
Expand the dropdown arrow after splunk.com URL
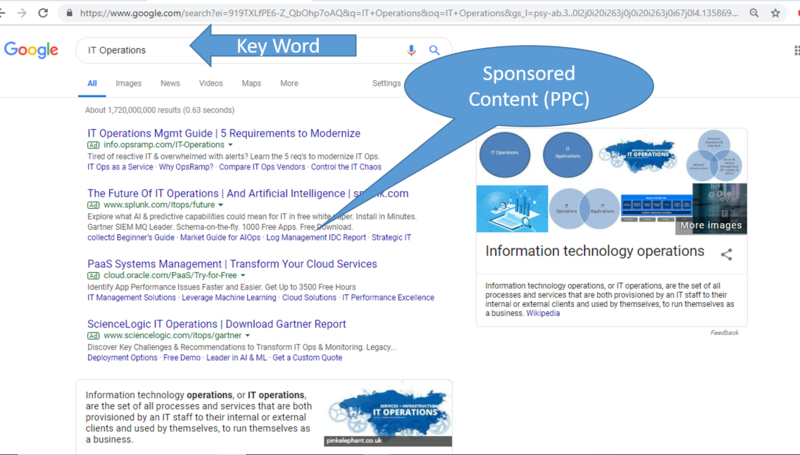click(x=221, y=205)
